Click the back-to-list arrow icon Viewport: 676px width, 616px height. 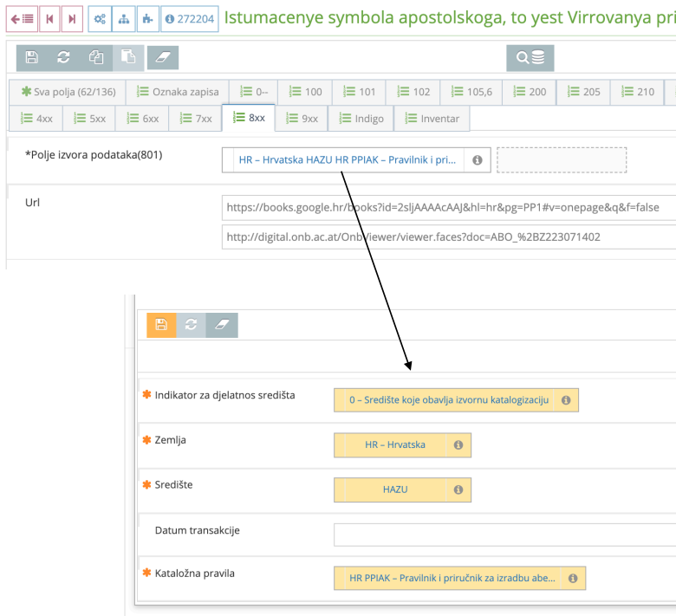(x=22, y=19)
